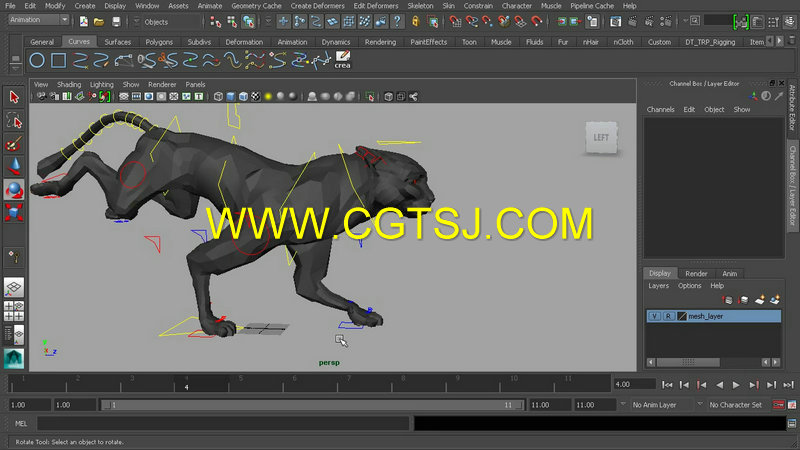Viewport: 800px width, 450px height.
Task: Toggle the grid display viewport icon
Action: (124, 96)
